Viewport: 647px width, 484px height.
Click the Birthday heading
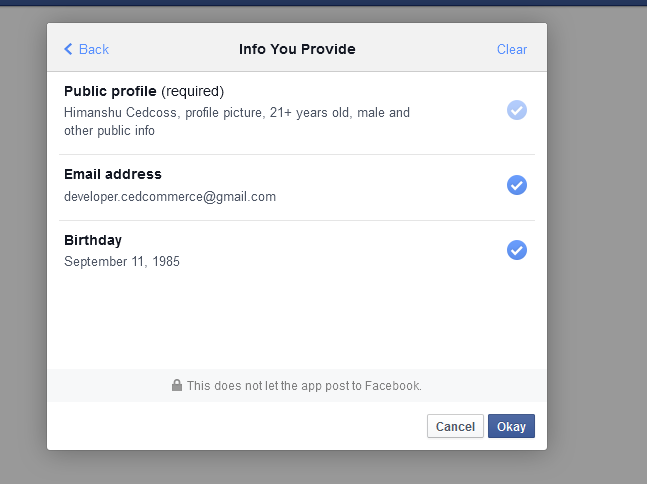click(x=93, y=240)
